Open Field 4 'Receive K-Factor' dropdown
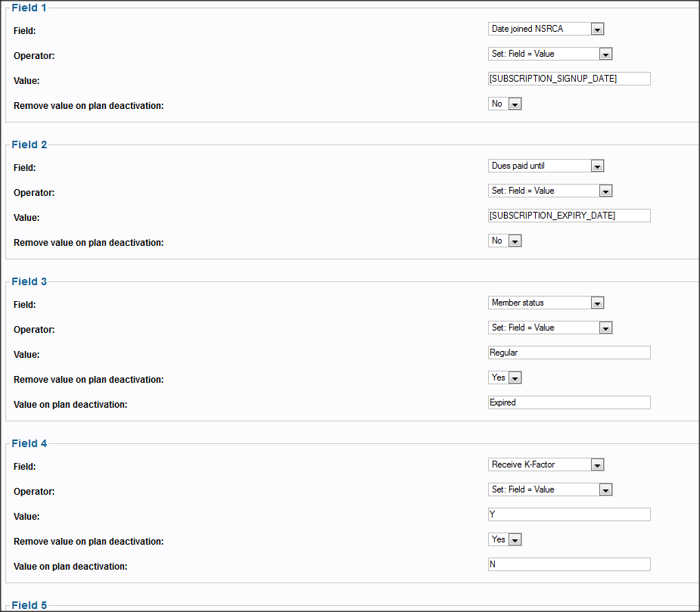This screenshot has width=700, height=612. pyautogui.click(x=546, y=465)
